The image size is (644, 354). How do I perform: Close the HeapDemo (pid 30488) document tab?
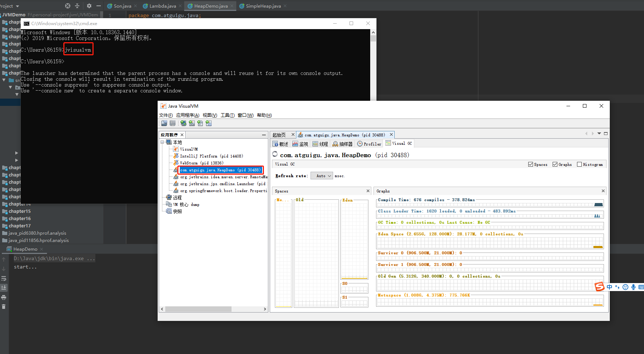[391, 135]
